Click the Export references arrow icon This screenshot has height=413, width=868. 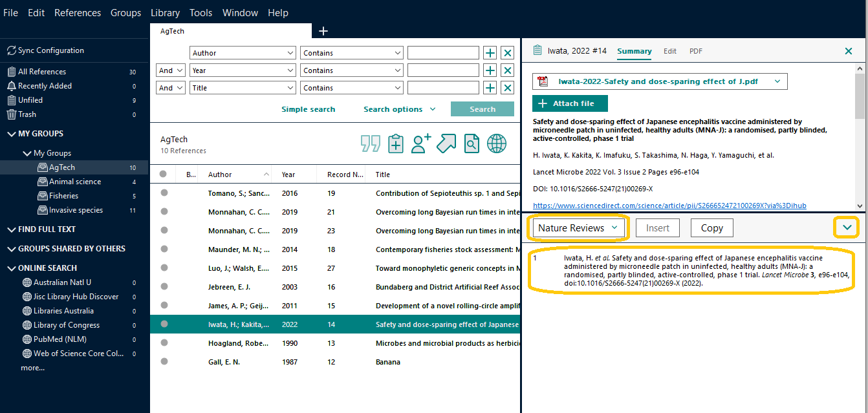point(446,143)
